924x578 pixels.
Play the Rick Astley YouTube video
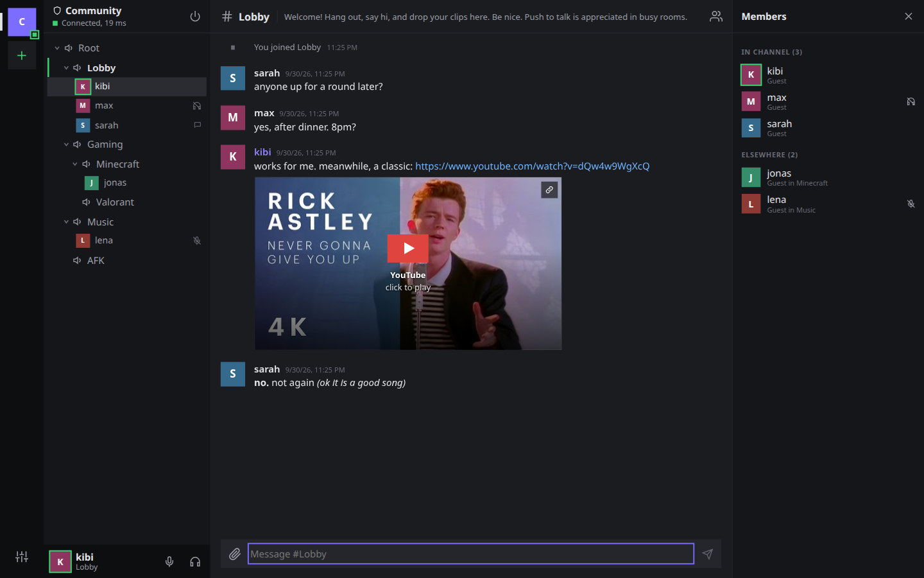pos(408,249)
